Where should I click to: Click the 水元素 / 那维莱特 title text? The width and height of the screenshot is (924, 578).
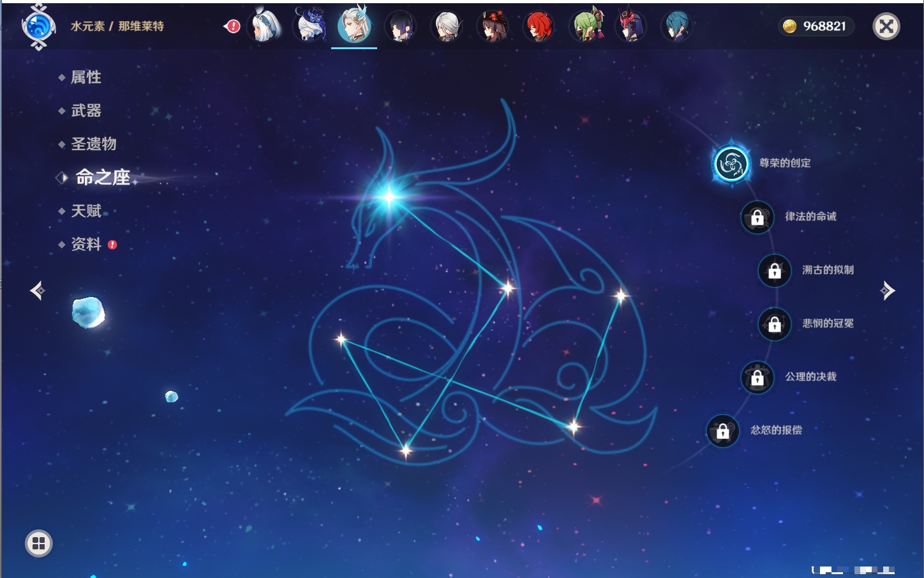pyautogui.click(x=117, y=26)
